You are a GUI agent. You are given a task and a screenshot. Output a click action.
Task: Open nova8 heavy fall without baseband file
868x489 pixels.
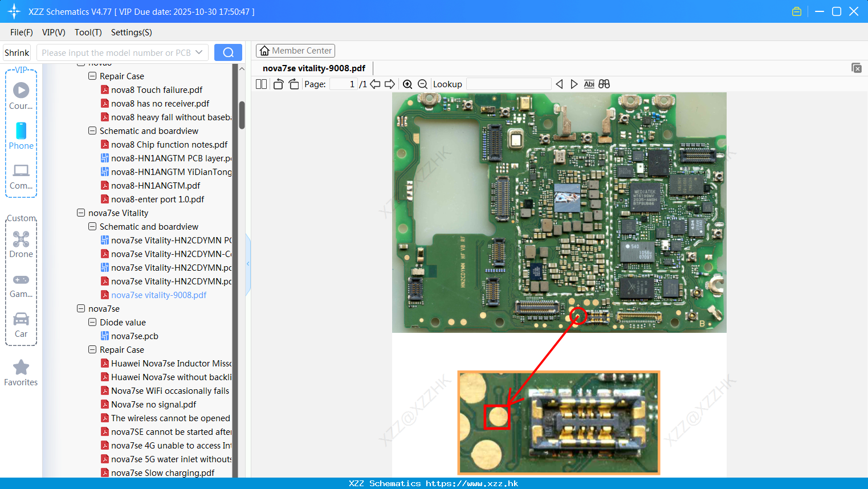point(171,117)
